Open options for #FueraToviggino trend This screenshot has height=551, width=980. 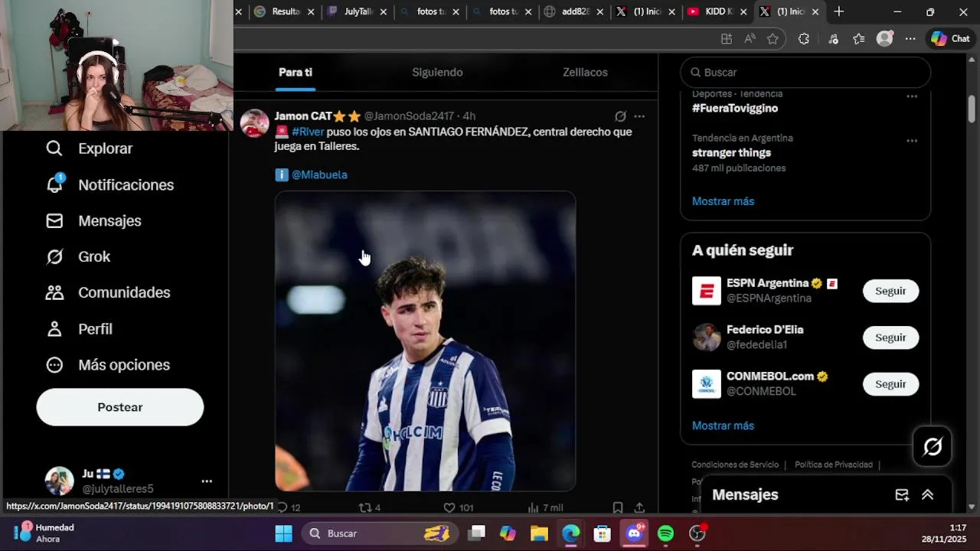[912, 96]
